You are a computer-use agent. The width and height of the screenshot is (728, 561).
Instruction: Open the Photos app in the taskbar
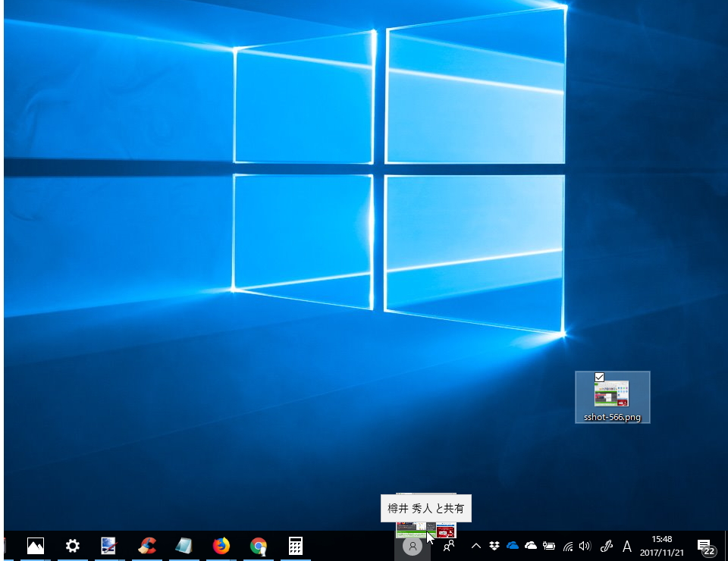point(36,546)
